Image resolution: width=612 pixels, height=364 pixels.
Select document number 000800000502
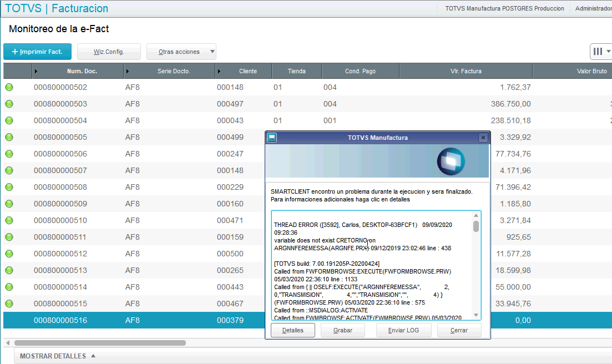[x=60, y=87]
